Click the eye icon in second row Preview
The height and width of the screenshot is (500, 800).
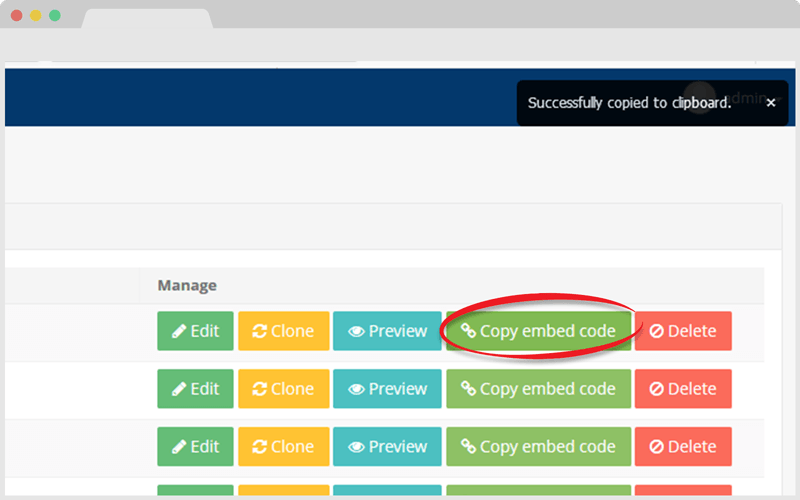pos(356,389)
